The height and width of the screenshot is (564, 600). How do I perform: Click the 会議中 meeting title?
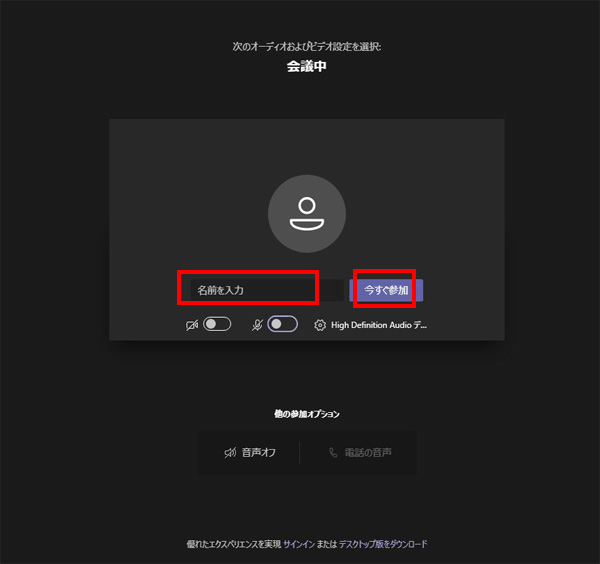(306, 66)
